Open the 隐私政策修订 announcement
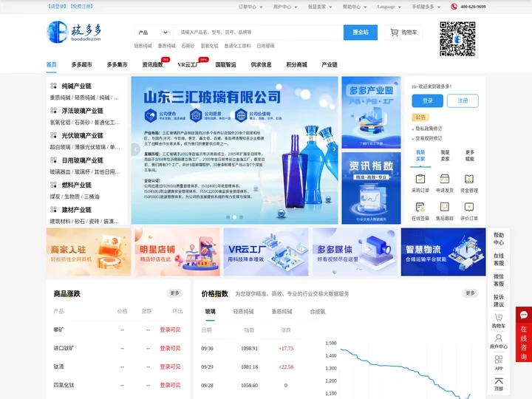The height and width of the screenshot is (399, 532). click(429, 129)
